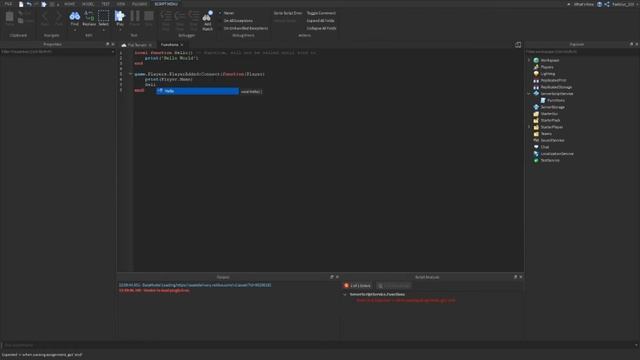Select TestService in Explorer
Screen dimensions: 640x360
[550, 160]
